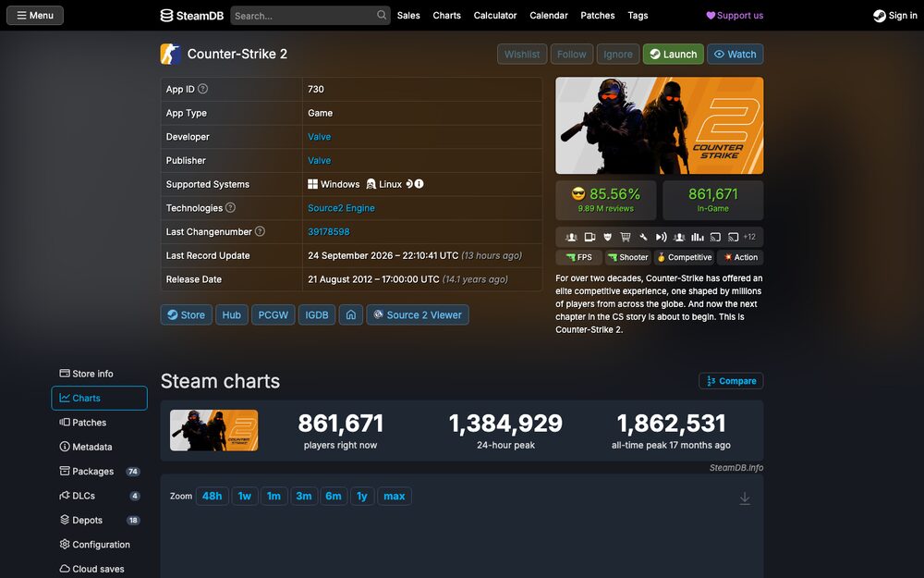Click the bar chart stats category icon

697,237
